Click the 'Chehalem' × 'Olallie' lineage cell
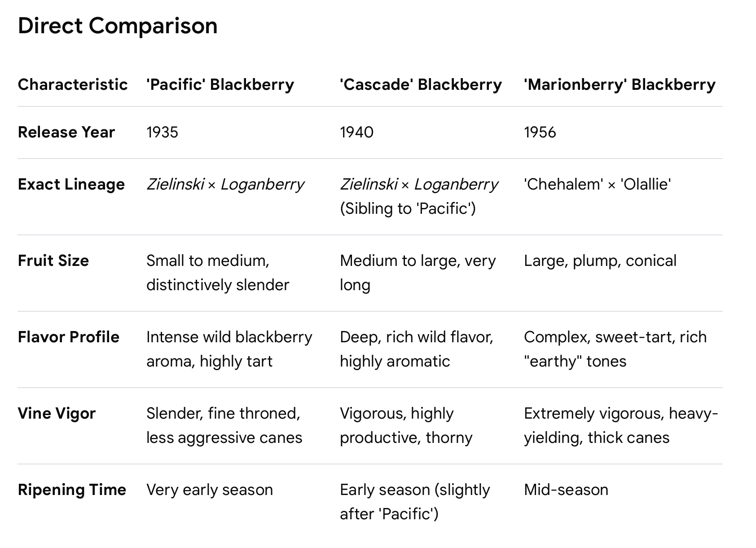The image size is (756, 548). click(x=597, y=184)
